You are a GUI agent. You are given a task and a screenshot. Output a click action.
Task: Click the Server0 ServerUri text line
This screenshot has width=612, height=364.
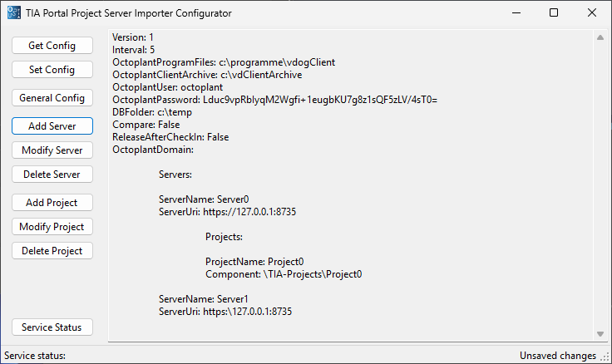pyautogui.click(x=227, y=212)
